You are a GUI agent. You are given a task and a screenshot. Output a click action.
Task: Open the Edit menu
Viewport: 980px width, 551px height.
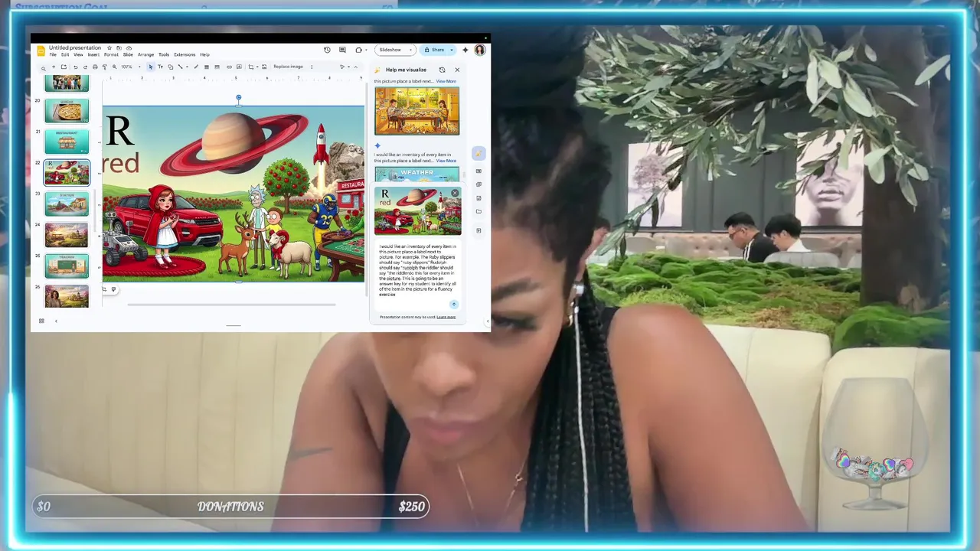65,54
